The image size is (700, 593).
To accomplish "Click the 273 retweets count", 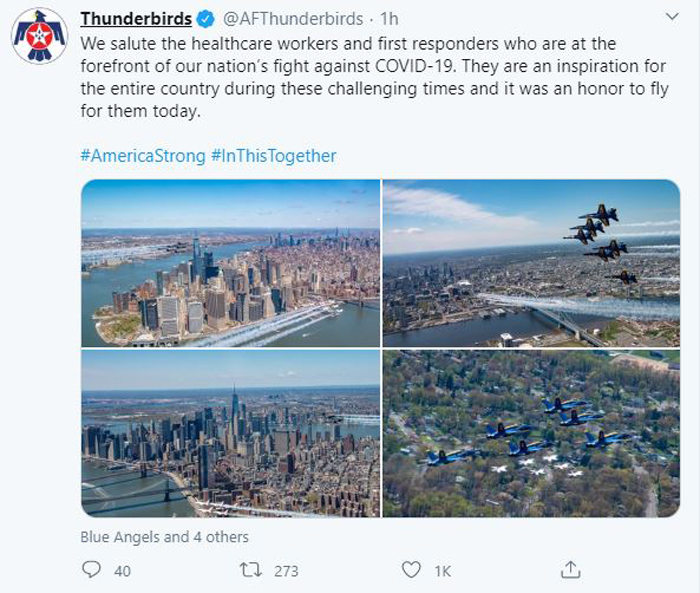I will [x=286, y=571].
